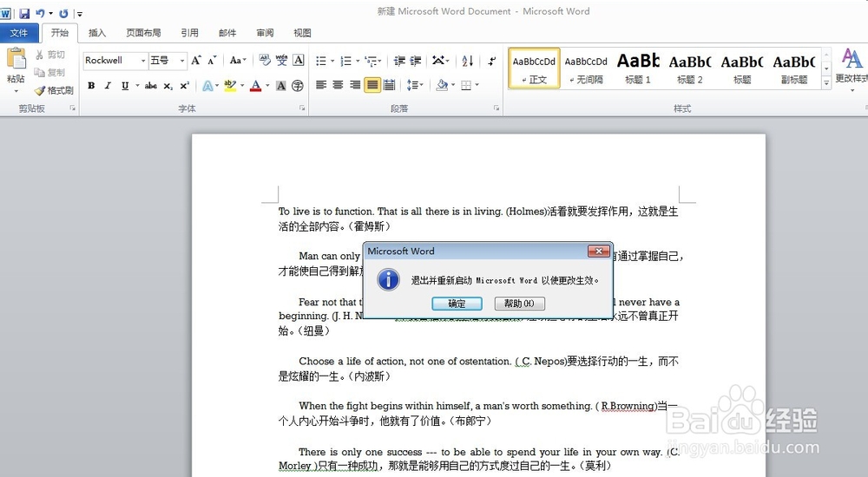Cut the selection with 剪切

pyautogui.click(x=50, y=55)
